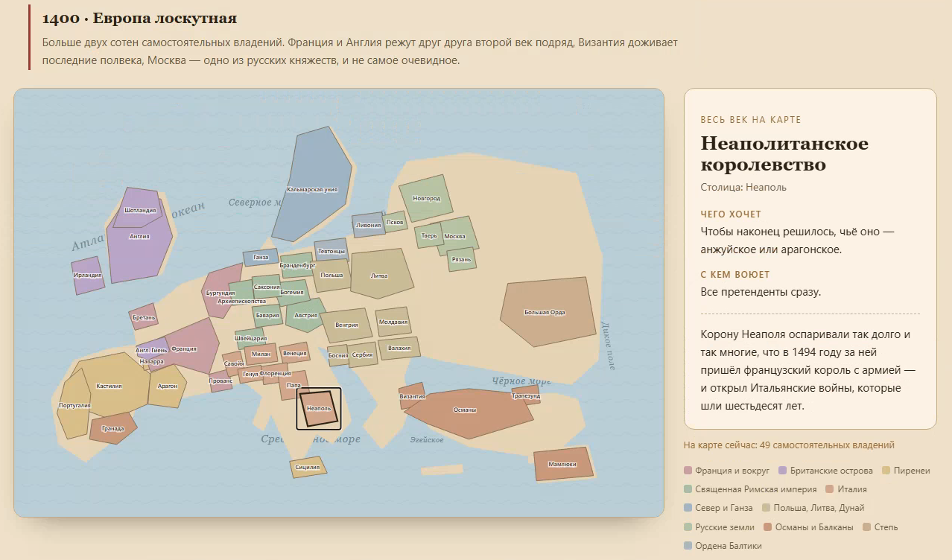Click the Степь legend swatch
This screenshot has height=560, width=952.
pyautogui.click(x=867, y=527)
